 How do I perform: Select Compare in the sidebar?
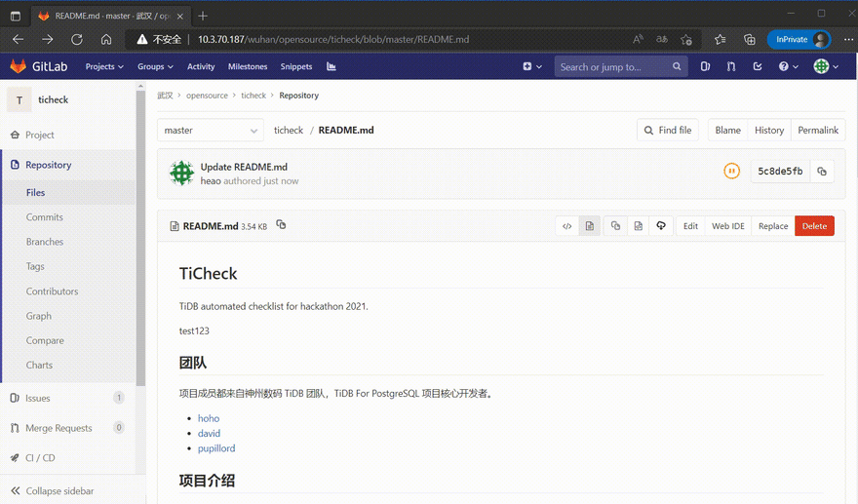(x=45, y=340)
